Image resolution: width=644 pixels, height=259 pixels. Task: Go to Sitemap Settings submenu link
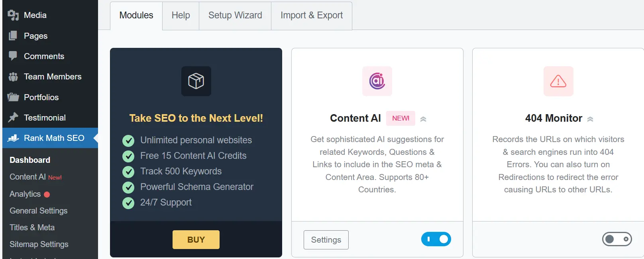click(39, 244)
